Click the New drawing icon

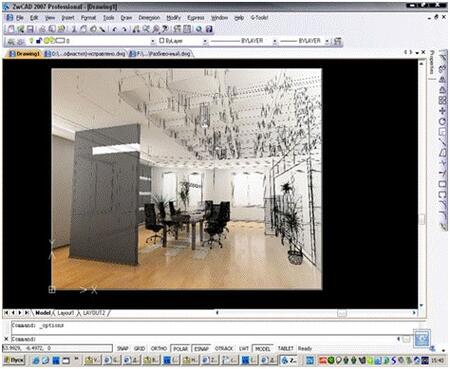click(x=11, y=29)
